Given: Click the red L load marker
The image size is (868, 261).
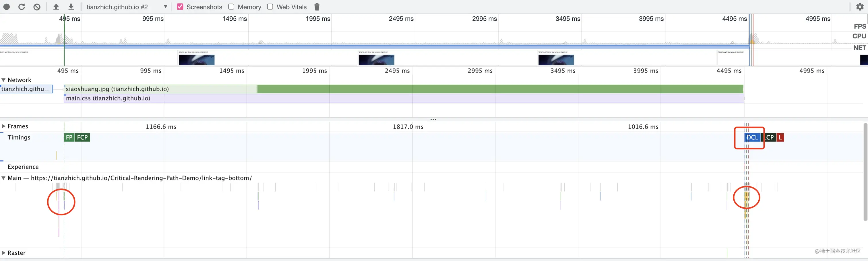Looking at the screenshot, I should 780,137.
